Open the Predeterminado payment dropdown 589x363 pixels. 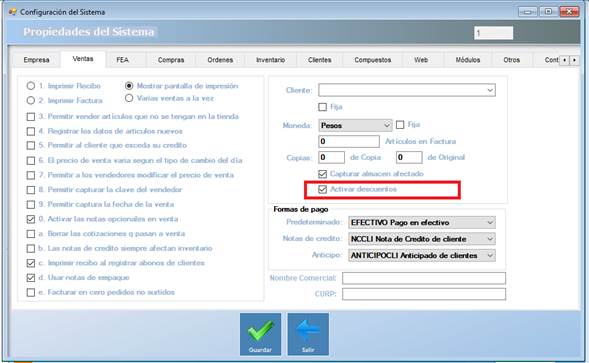[422, 222]
